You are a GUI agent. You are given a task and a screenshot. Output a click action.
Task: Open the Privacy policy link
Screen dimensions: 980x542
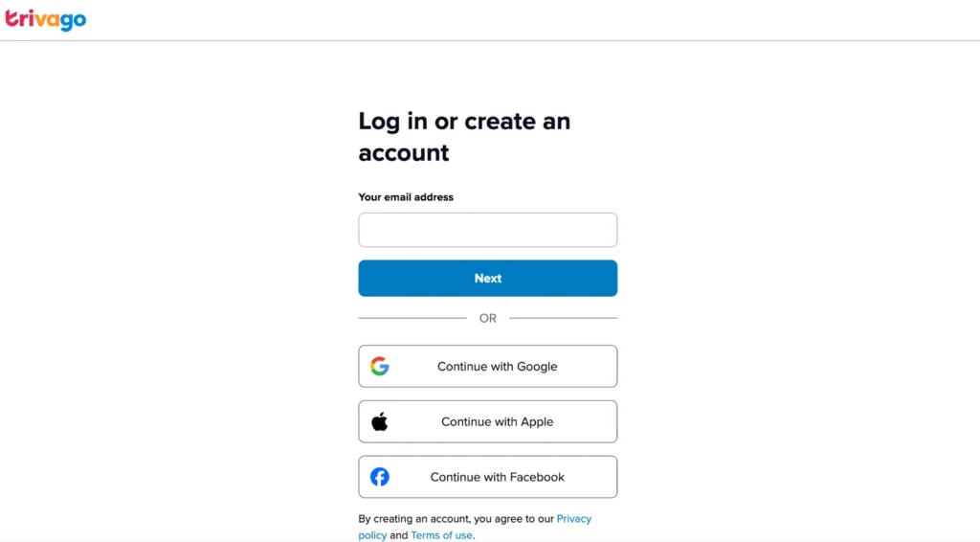[475, 527]
